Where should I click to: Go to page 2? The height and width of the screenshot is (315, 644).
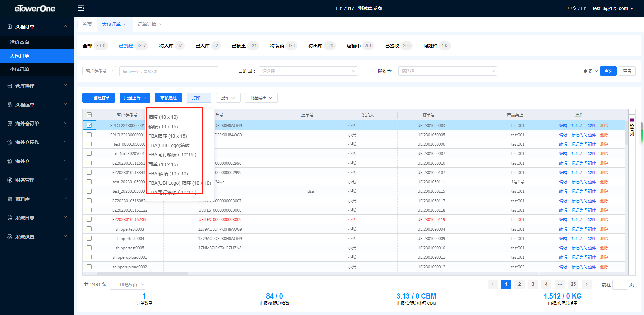click(x=519, y=284)
